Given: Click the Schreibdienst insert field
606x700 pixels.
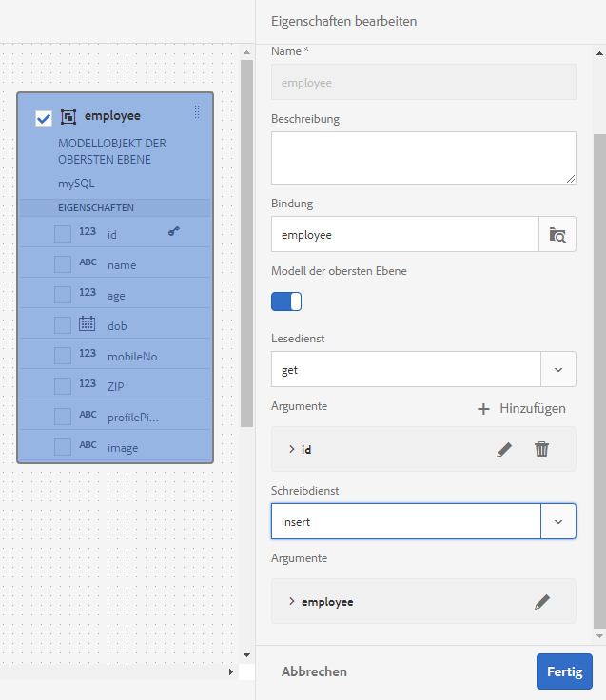Looking at the screenshot, I should (x=406, y=521).
